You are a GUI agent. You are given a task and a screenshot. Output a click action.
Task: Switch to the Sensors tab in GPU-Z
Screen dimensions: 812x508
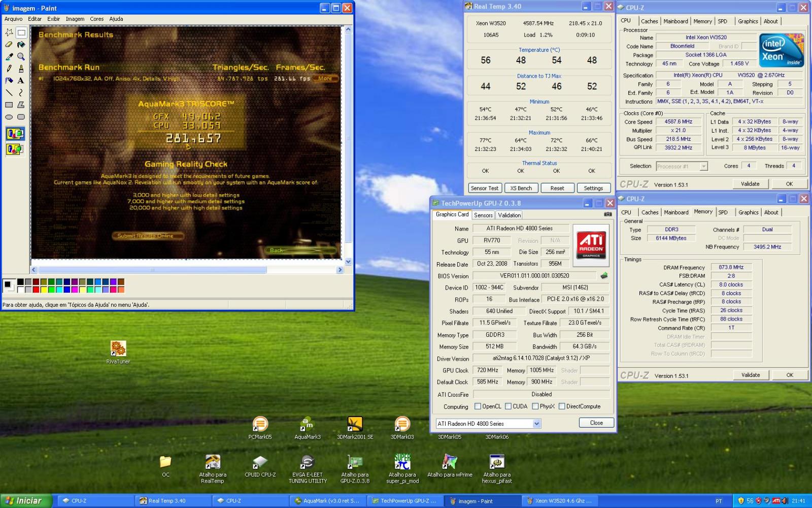[x=483, y=215]
